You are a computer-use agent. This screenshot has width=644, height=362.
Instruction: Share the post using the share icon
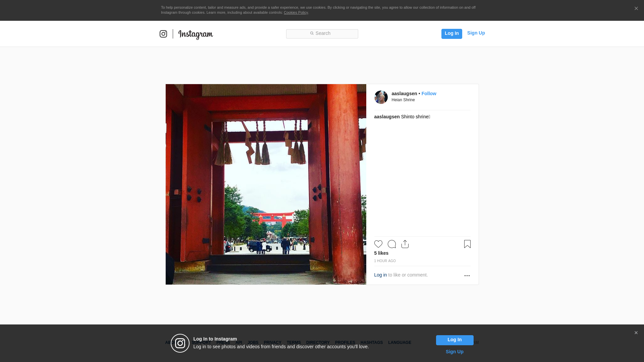pos(405,244)
